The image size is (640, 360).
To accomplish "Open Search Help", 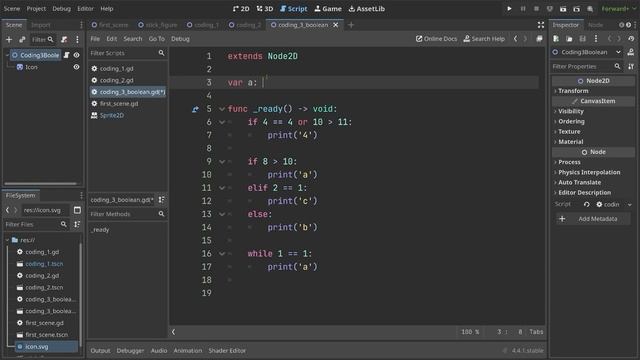I will coord(484,39).
